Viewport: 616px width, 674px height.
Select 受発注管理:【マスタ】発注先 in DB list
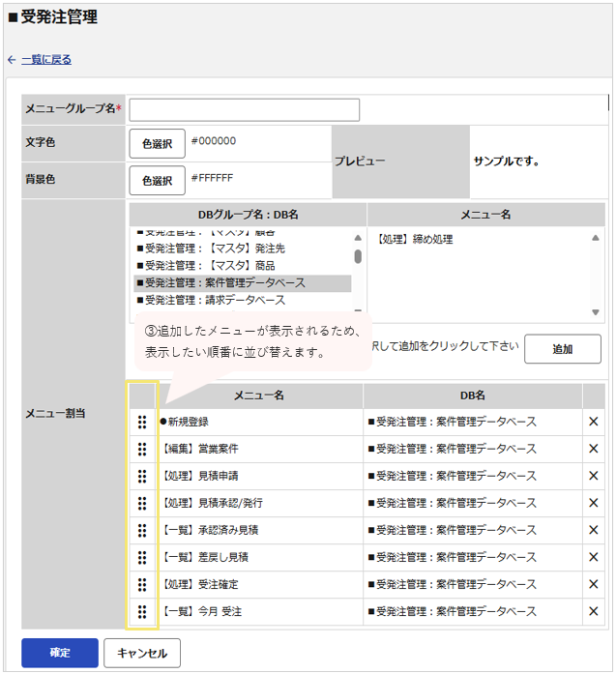tap(243, 249)
